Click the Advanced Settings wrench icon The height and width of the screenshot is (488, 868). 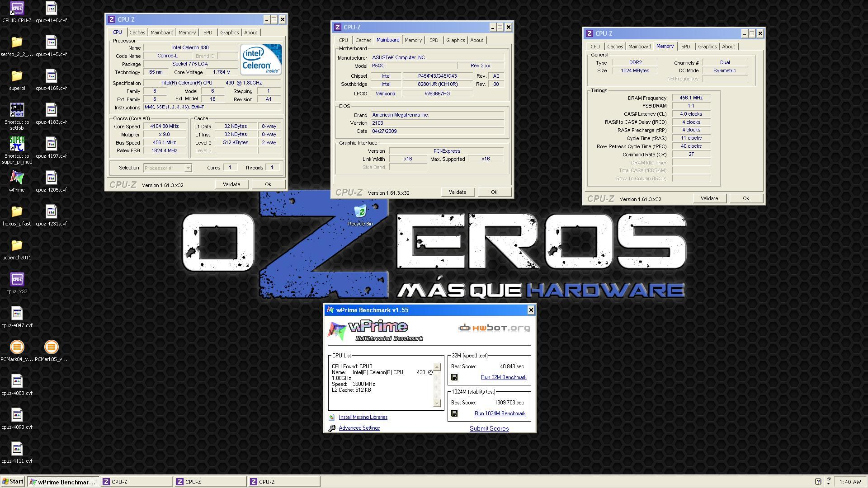(332, 428)
